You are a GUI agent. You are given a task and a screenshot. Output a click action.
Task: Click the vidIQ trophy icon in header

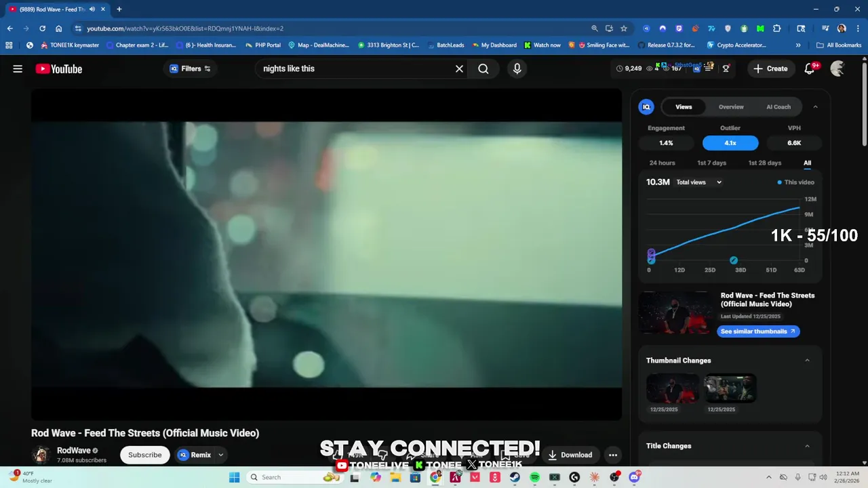click(x=726, y=68)
